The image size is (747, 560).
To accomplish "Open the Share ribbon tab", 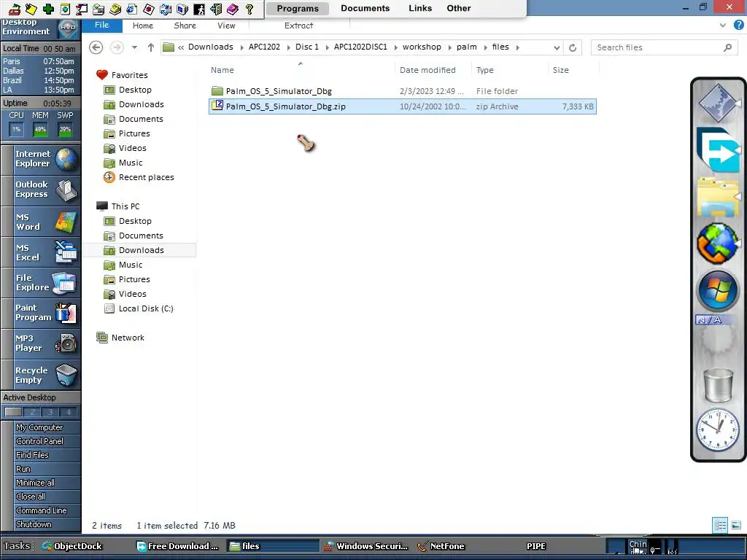I will [x=185, y=26].
